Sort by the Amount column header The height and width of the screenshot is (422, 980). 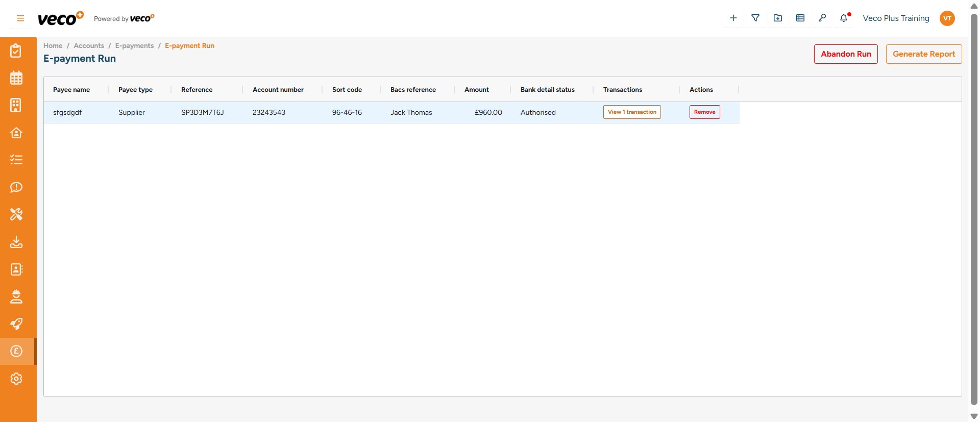tap(477, 90)
